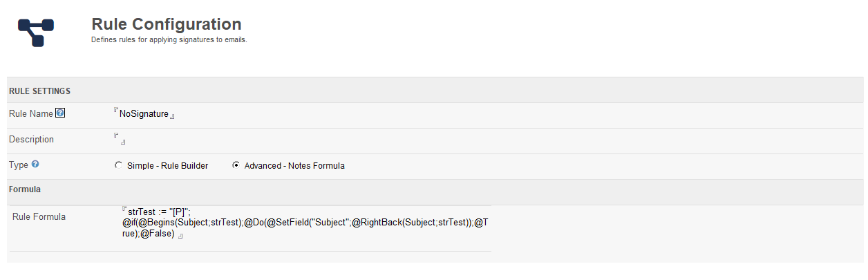Click the RULE SETTINGS section header
This screenshot has height=280, width=868.
click(39, 91)
